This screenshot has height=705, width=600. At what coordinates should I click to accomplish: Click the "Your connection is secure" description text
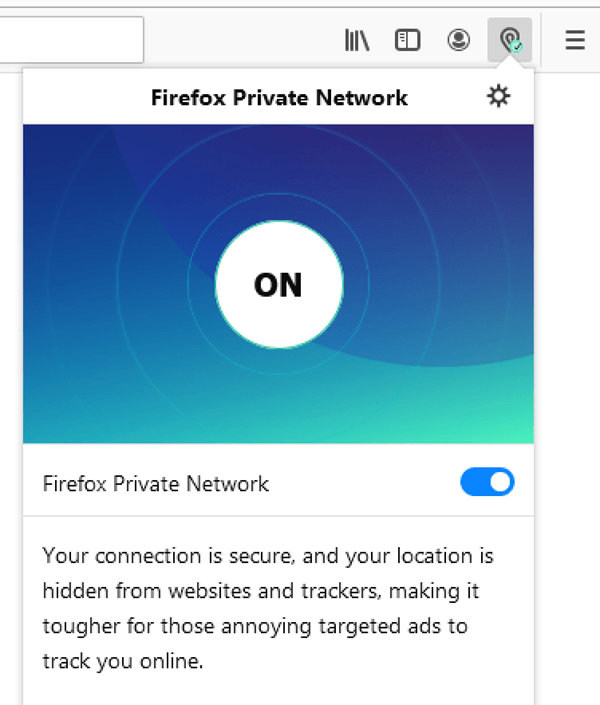[x=268, y=555]
